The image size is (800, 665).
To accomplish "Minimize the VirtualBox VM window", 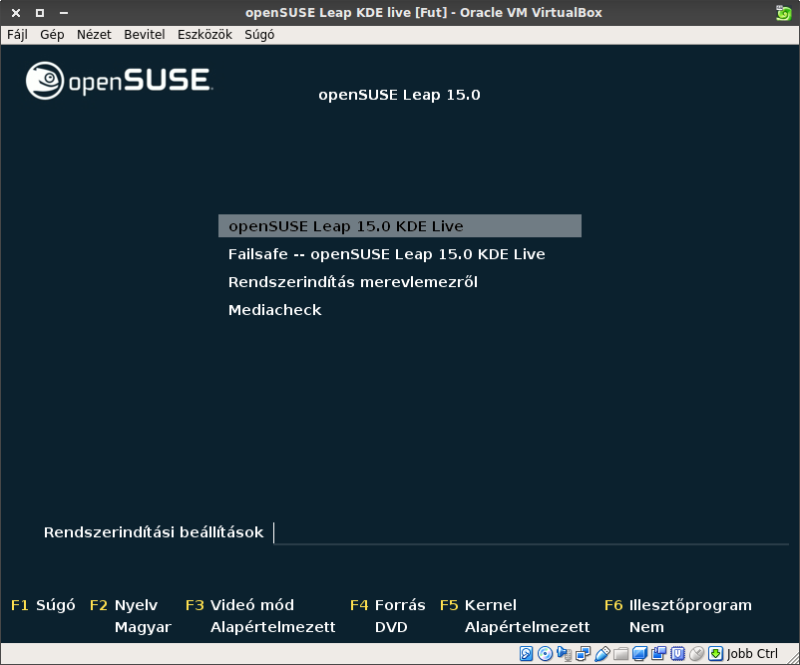I will click(x=64, y=13).
